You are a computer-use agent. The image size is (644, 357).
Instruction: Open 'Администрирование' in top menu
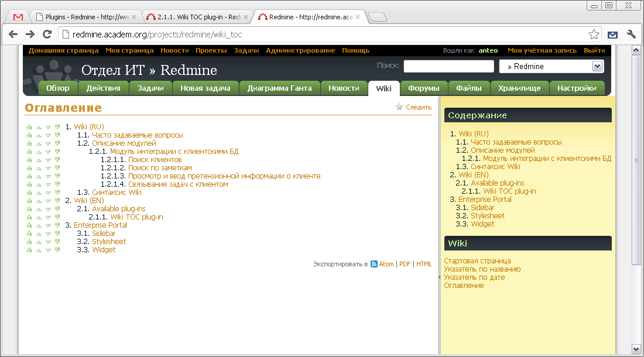point(301,50)
